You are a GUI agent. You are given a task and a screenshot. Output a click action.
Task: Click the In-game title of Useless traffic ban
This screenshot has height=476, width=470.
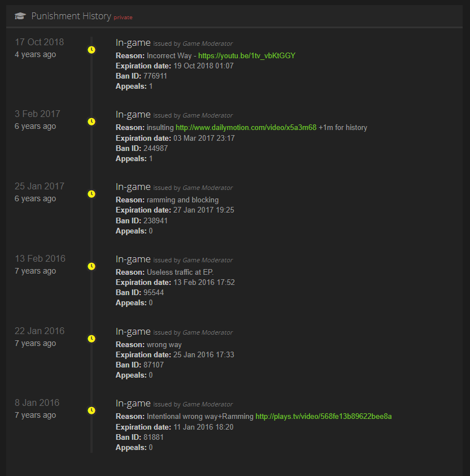(x=133, y=259)
